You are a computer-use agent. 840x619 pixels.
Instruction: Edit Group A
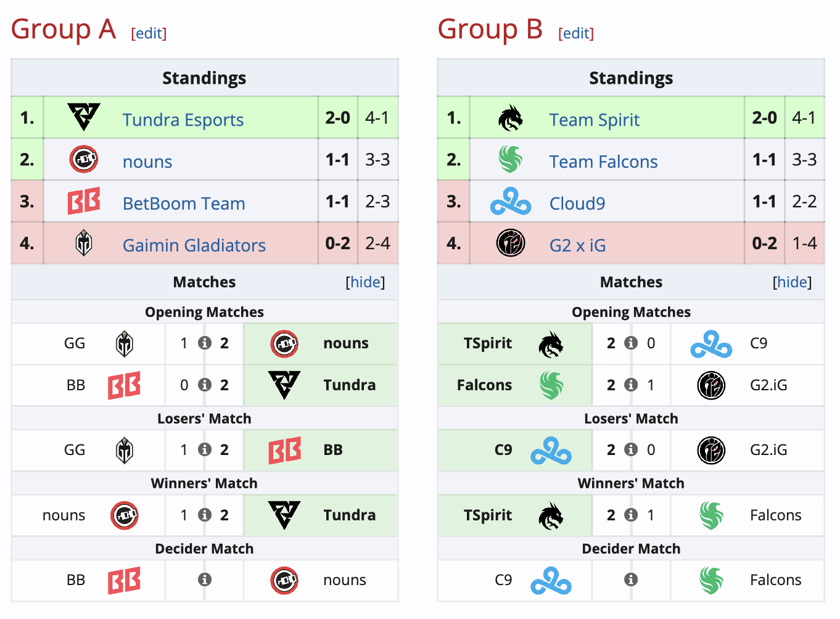(x=148, y=33)
